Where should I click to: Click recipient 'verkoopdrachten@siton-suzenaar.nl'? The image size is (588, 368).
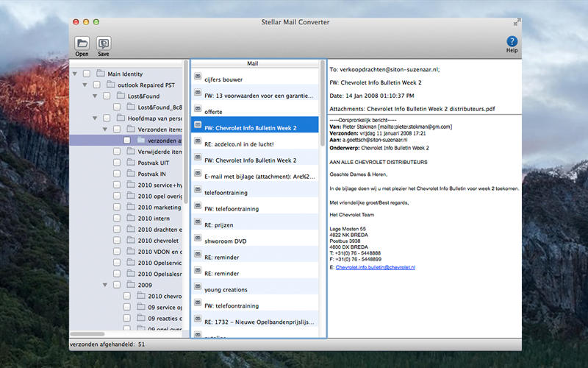point(389,69)
